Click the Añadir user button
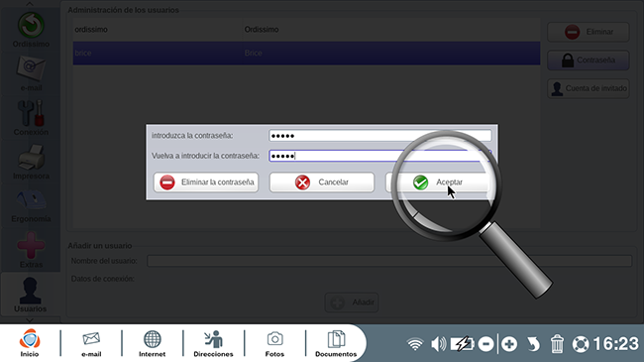644x362 pixels. pos(352,302)
